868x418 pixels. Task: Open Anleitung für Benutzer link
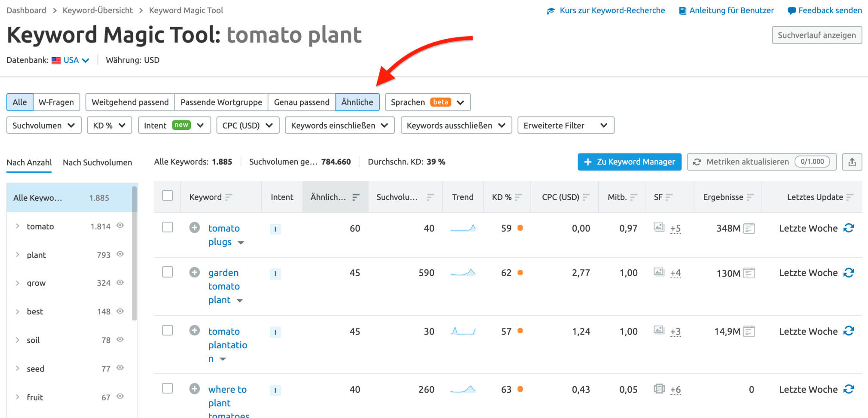(x=727, y=10)
